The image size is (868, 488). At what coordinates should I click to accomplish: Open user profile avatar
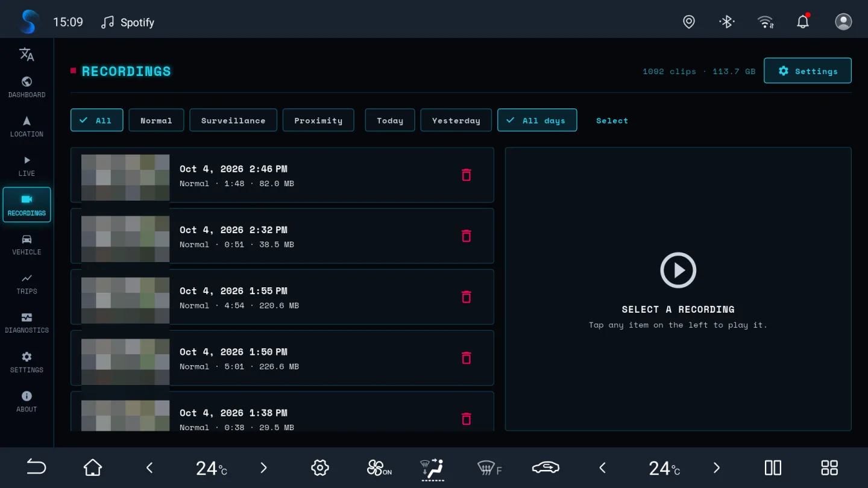coord(843,22)
